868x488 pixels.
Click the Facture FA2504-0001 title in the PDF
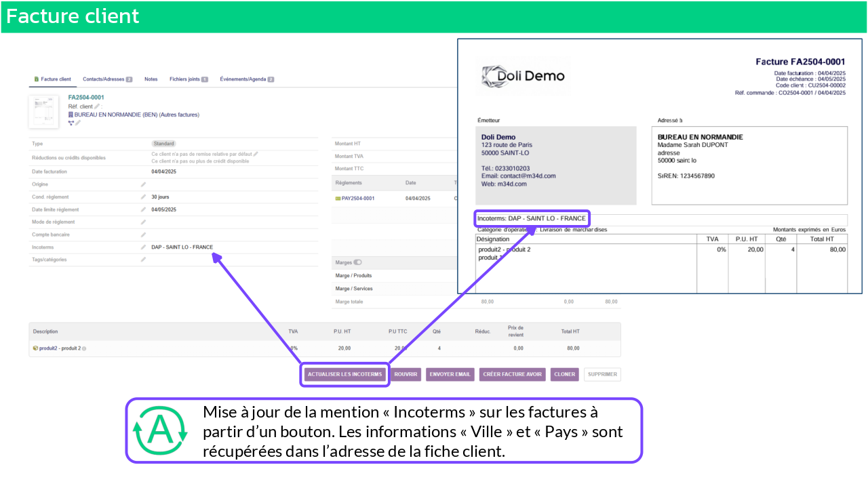pyautogui.click(x=801, y=62)
